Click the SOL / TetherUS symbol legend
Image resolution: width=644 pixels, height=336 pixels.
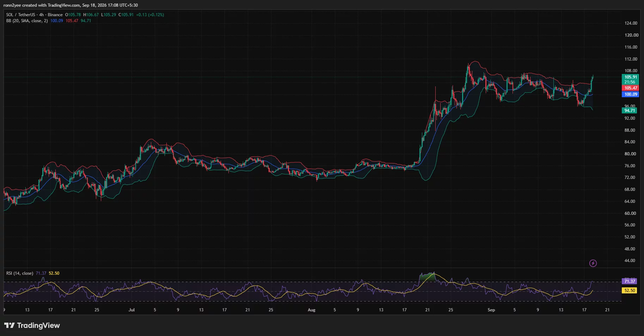coord(34,15)
